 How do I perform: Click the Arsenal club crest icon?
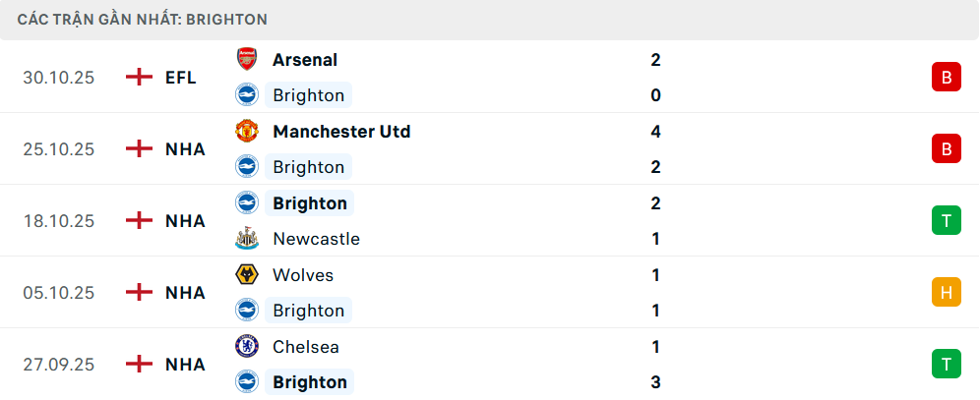[x=246, y=60]
